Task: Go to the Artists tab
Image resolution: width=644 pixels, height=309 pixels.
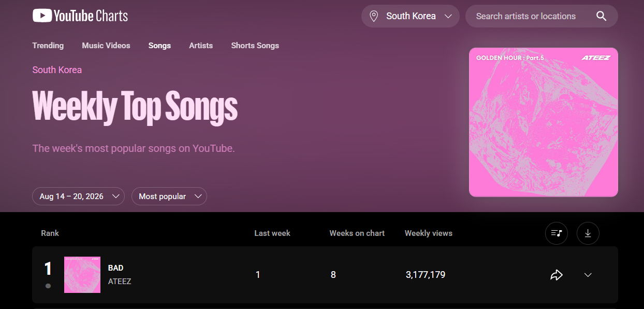Action: (201, 46)
